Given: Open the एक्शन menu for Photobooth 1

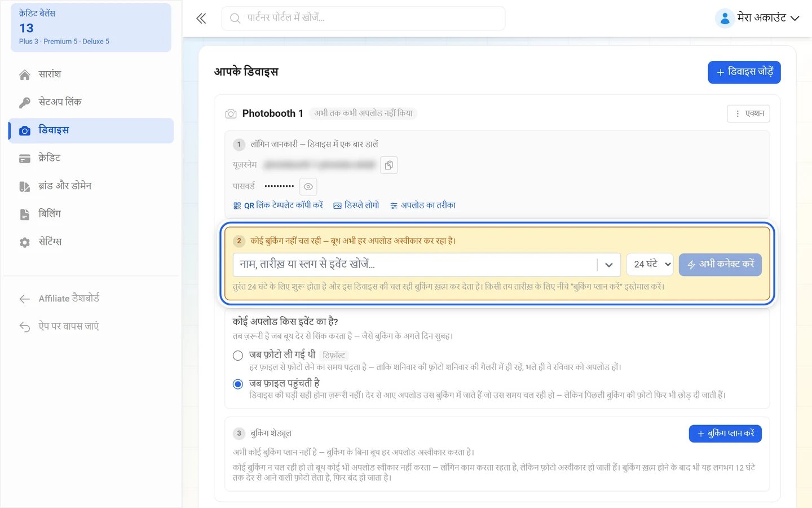Looking at the screenshot, I should pos(748,113).
